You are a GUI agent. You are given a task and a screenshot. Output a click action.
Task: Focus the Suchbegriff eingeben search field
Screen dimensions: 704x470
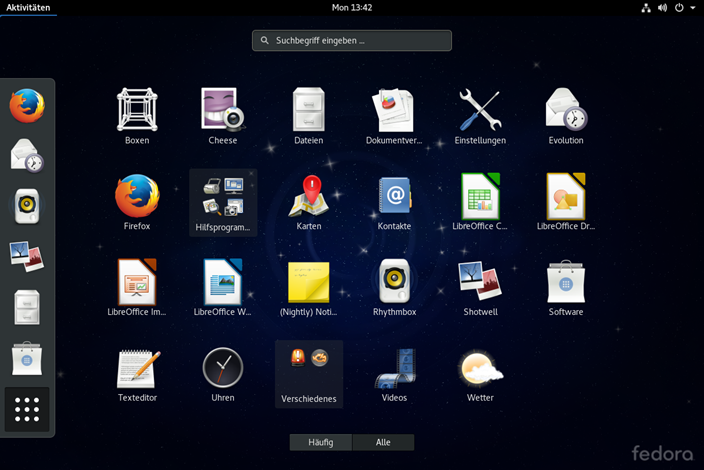pyautogui.click(x=352, y=40)
